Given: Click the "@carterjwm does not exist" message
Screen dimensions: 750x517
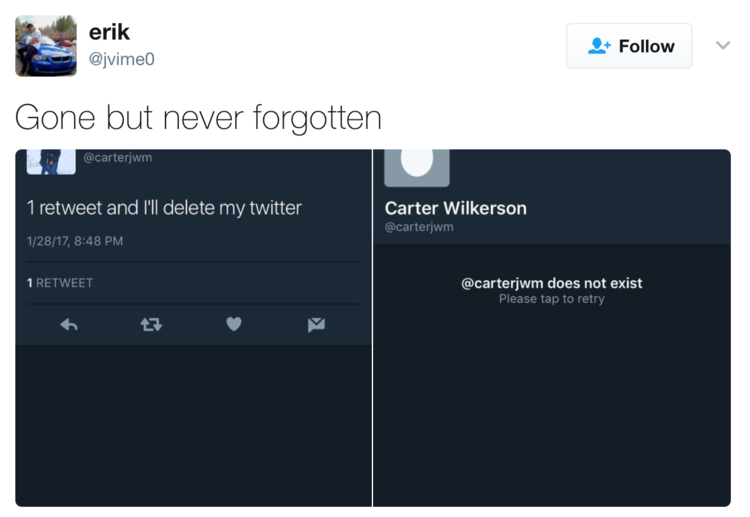Looking at the screenshot, I should coord(551,283).
